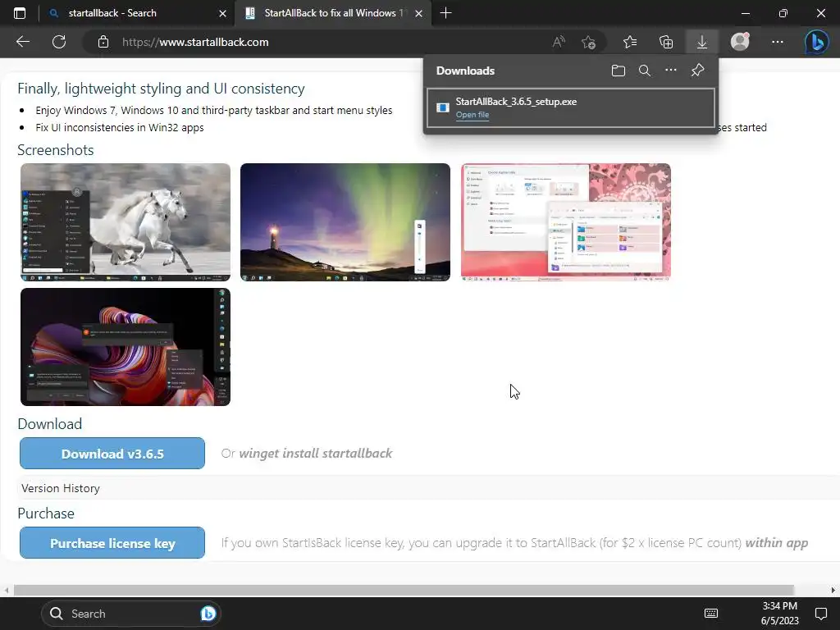Screen dimensions: 840x630
Task: Click the line starting 'Enjoy Windows 7, Windows 10'
Action: pyautogui.click(x=214, y=111)
